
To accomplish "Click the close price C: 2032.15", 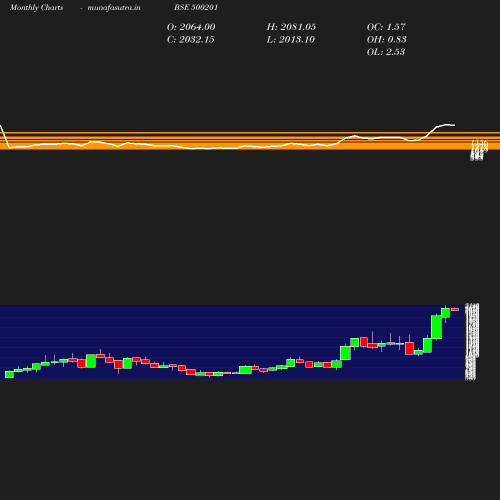I will point(191,39).
